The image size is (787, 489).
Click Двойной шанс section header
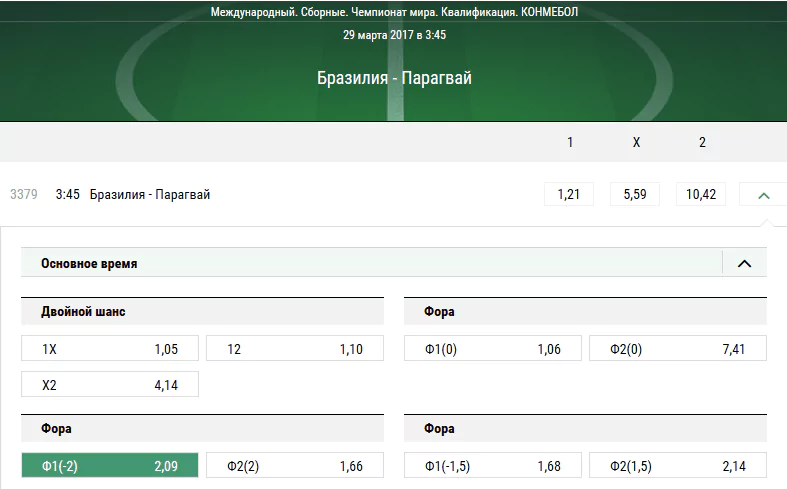click(202, 311)
